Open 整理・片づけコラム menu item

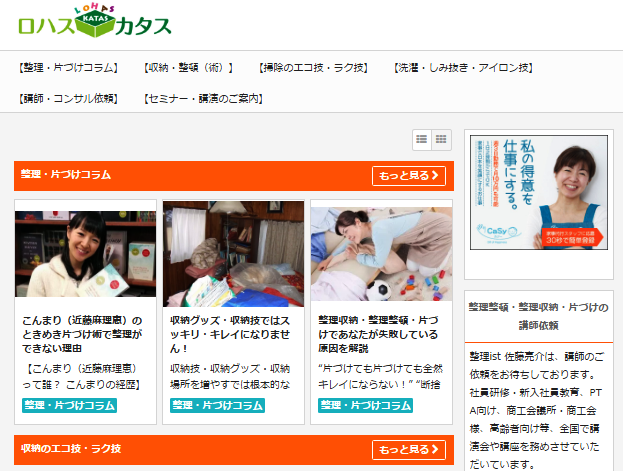(69, 68)
